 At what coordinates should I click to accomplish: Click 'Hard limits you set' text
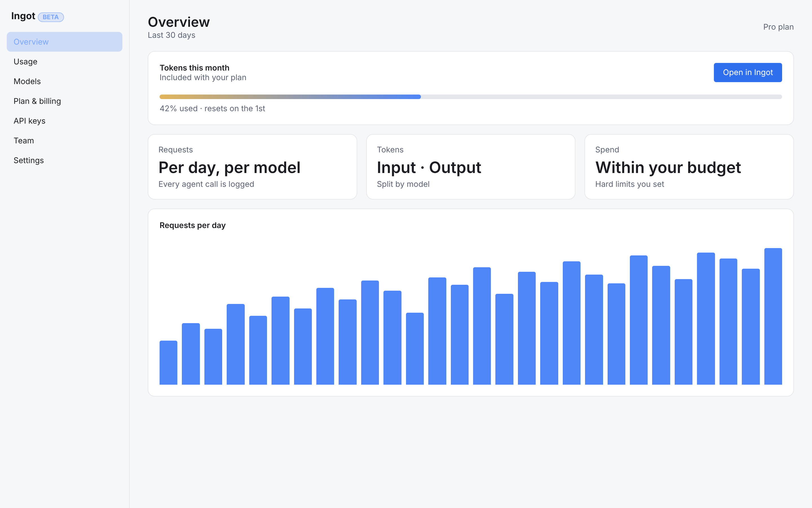pyautogui.click(x=630, y=184)
